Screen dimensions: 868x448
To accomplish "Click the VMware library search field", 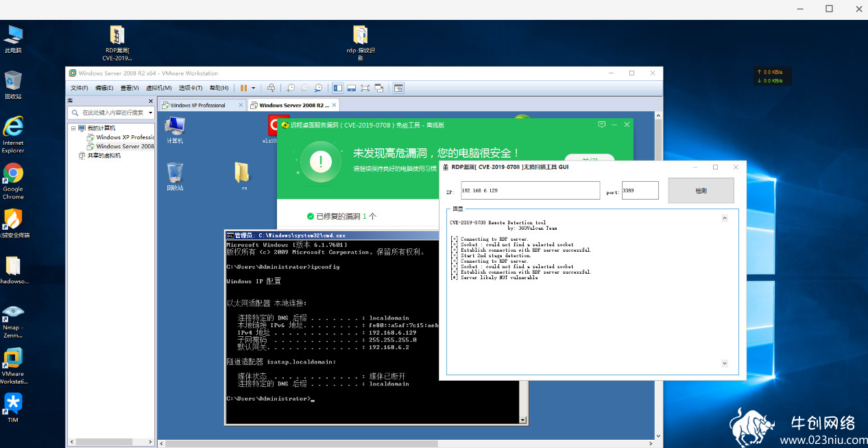I will 110,113.
